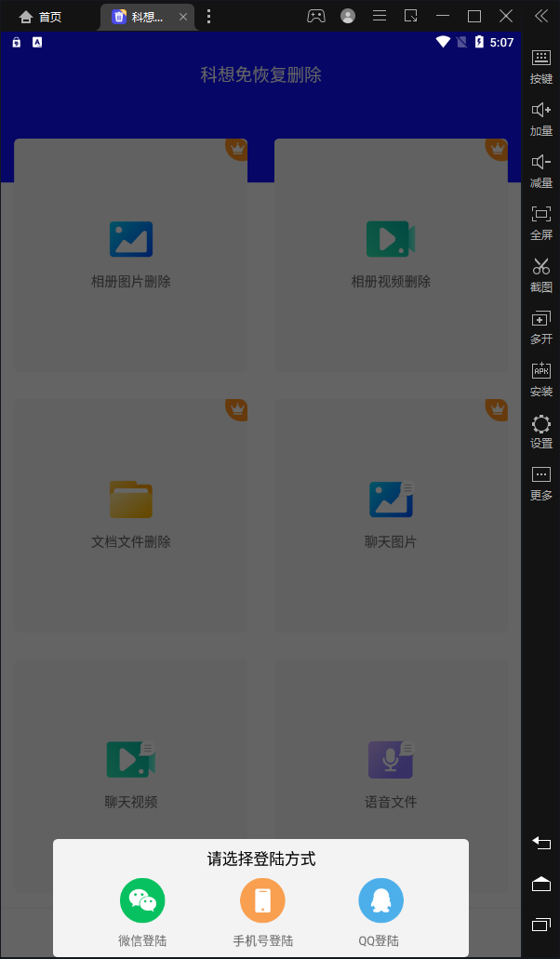Click the 文档文件删除 text label
Image resolution: width=560 pixels, height=959 pixels.
click(131, 542)
